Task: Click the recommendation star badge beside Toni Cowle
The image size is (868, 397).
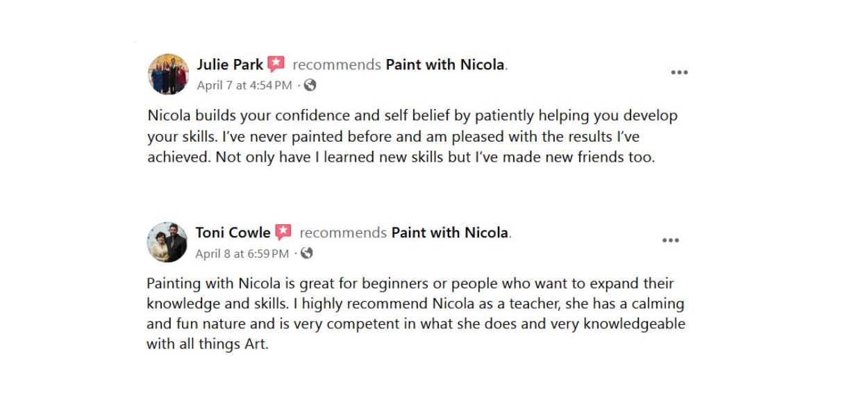Action: point(283,233)
